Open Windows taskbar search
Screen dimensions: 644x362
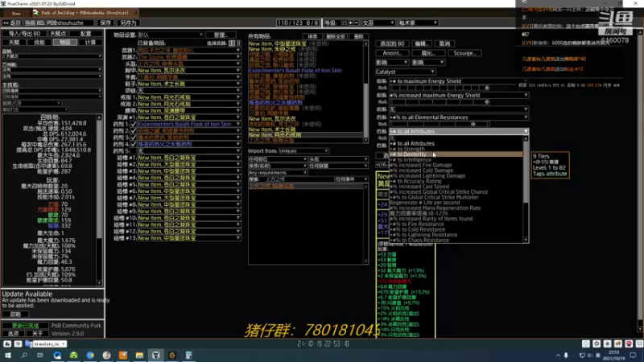coord(24,355)
